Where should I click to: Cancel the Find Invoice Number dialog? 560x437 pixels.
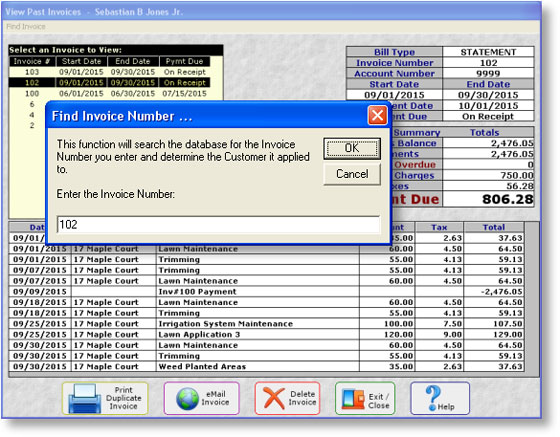tap(352, 174)
